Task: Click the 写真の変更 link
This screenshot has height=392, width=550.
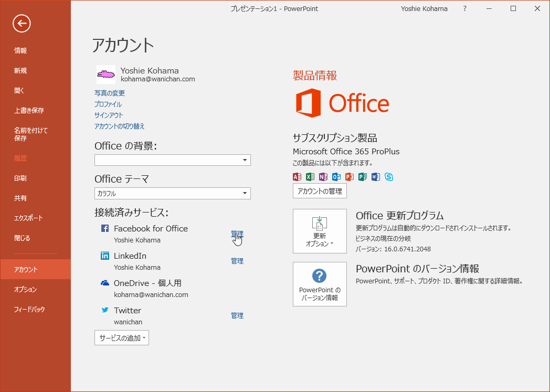Action: point(110,93)
